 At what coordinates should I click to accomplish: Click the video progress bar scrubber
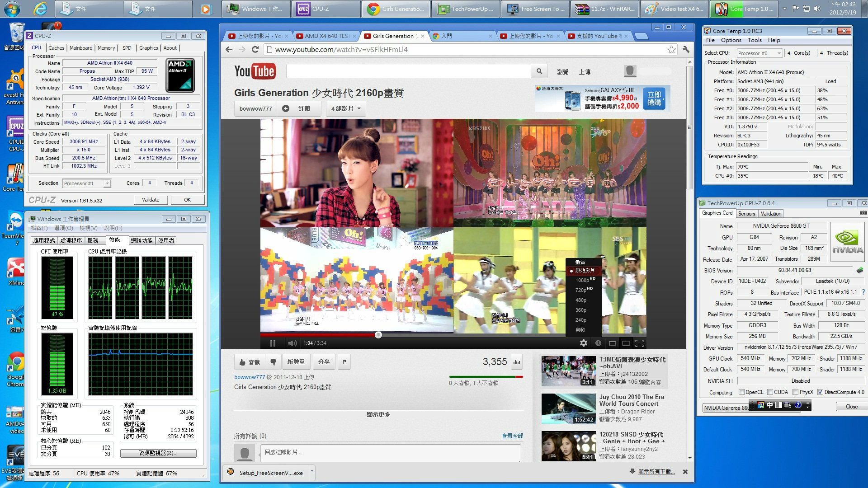378,335
